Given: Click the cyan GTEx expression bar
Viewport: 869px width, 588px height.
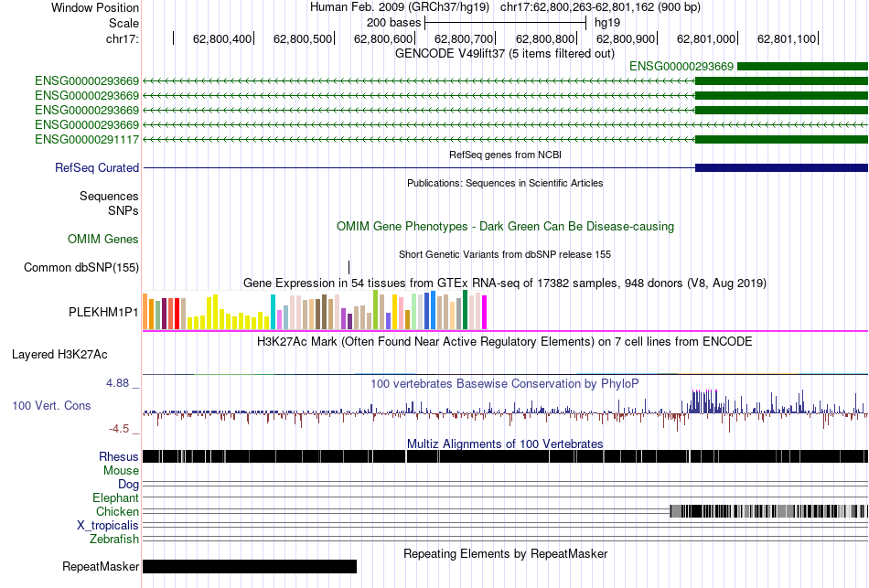Looking at the screenshot, I should coord(273,312).
